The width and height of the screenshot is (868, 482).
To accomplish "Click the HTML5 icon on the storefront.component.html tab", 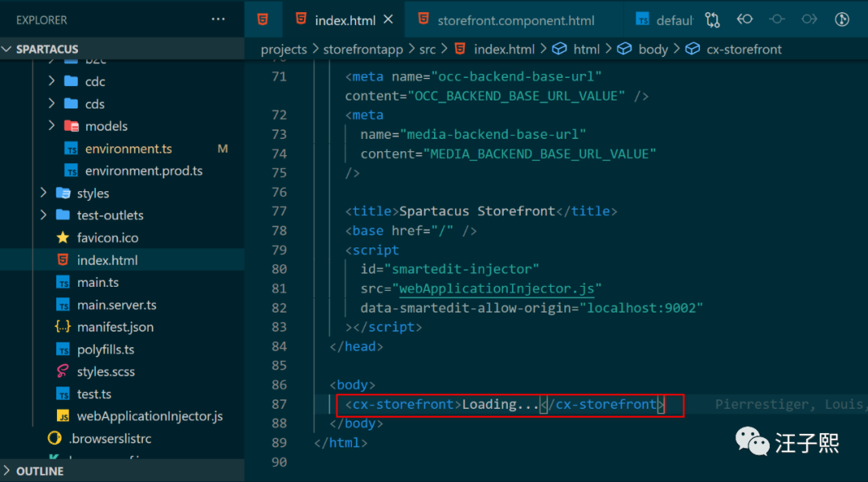I will tap(423, 20).
